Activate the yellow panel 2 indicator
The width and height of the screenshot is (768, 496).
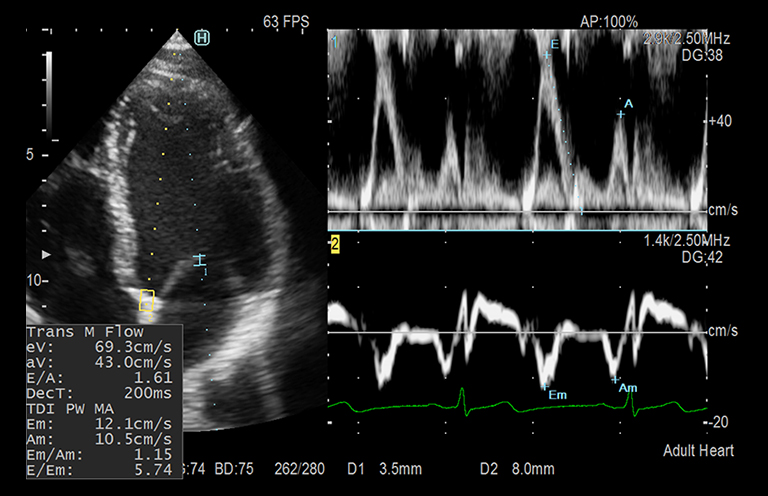(x=336, y=244)
